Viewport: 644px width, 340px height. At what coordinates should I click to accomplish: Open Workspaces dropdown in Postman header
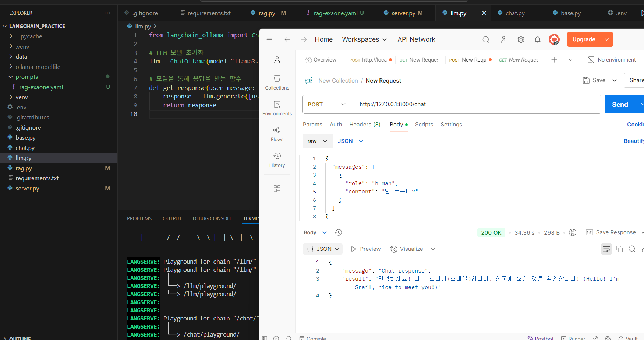pyautogui.click(x=364, y=39)
